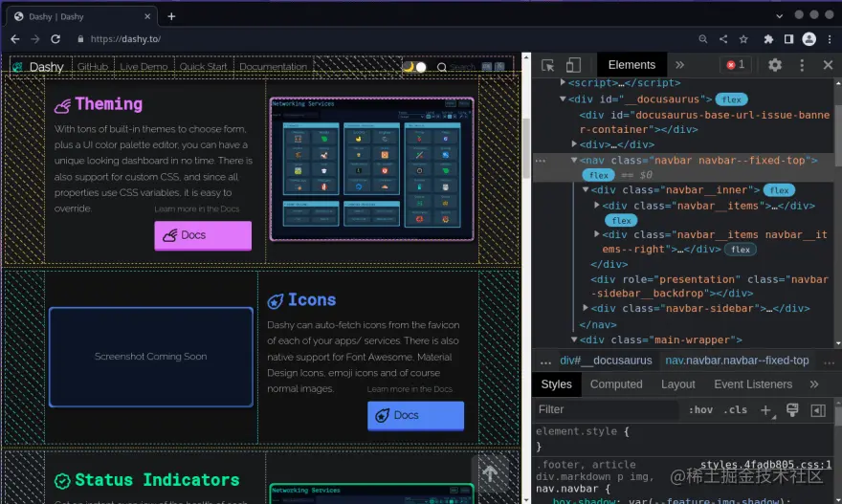The width and height of the screenshot is (842, 504).
Task: Toggle the DevTools device toolbar
Action: click(x=573, y=65)
